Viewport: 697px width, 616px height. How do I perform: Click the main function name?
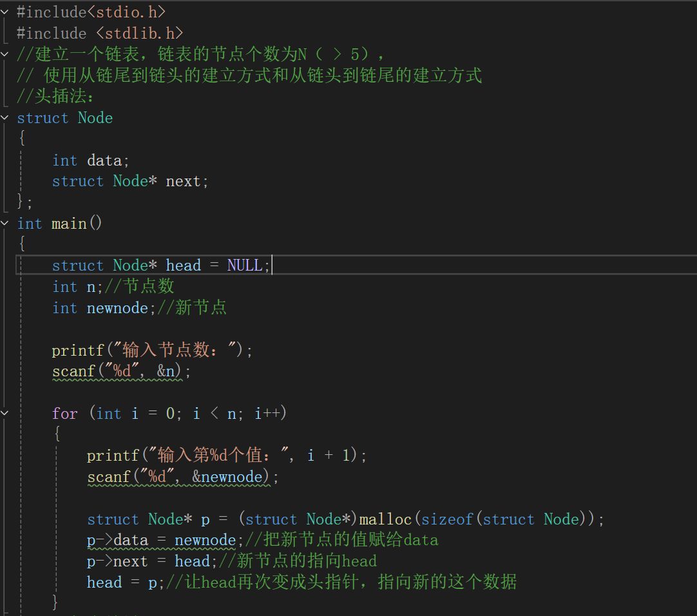pyautogui.click(x=69, y=224)
